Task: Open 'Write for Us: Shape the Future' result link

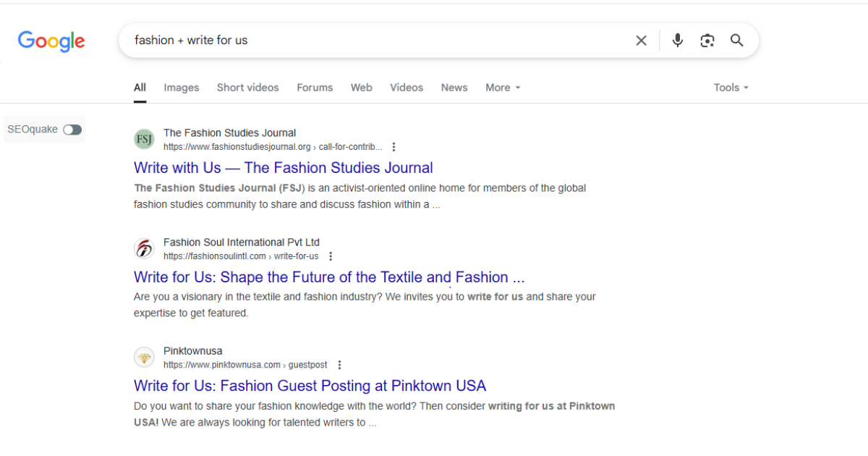Action: [x=329, y=277]
